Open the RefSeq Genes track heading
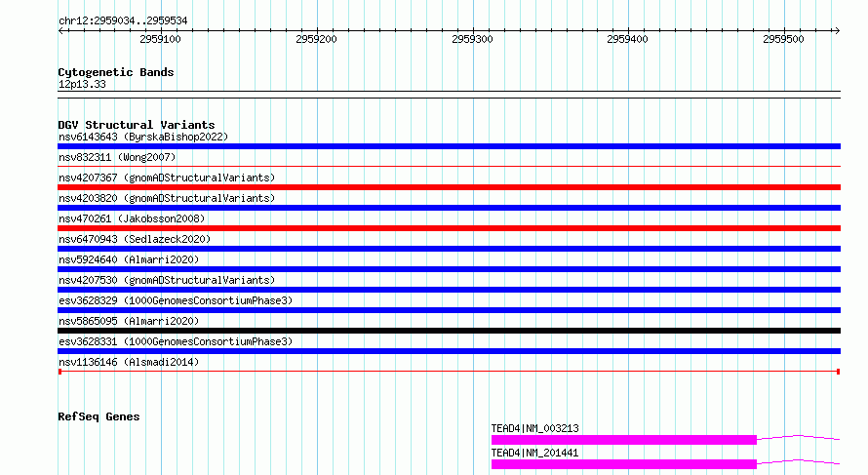 tap(99, 416)
